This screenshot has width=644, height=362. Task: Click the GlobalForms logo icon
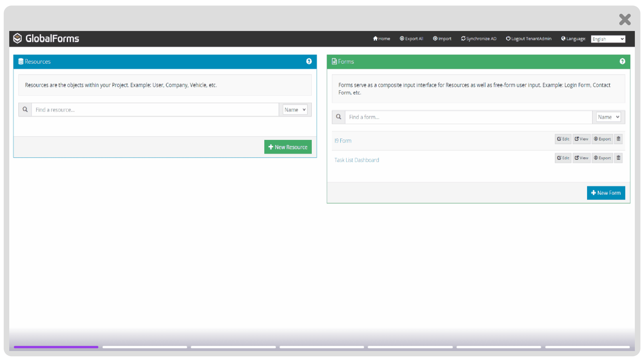pyautogui.click(x=18, y=38)
